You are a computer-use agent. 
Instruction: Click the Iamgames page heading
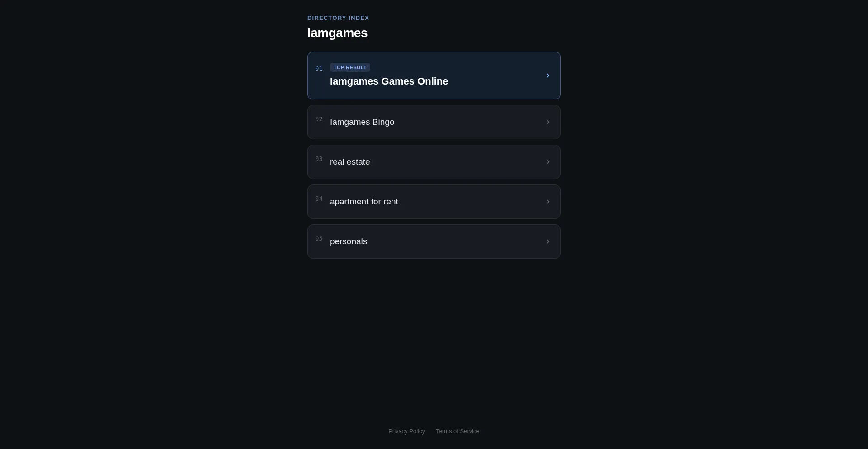pos(337,33)
